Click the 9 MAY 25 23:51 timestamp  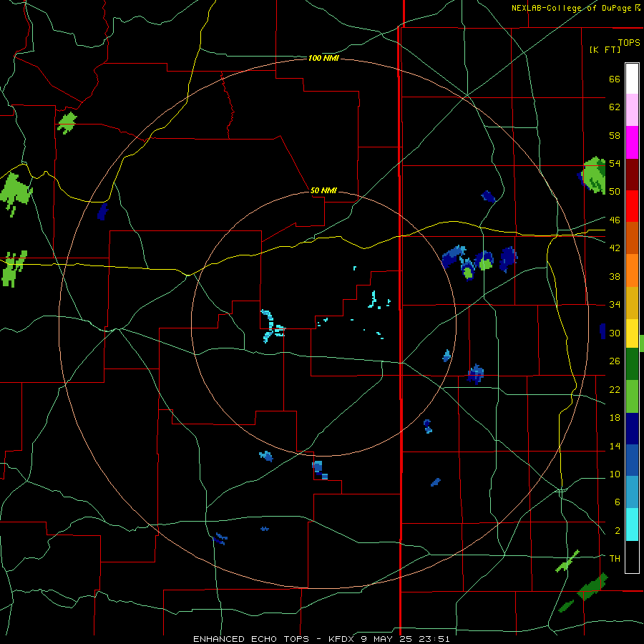point(406,639)
